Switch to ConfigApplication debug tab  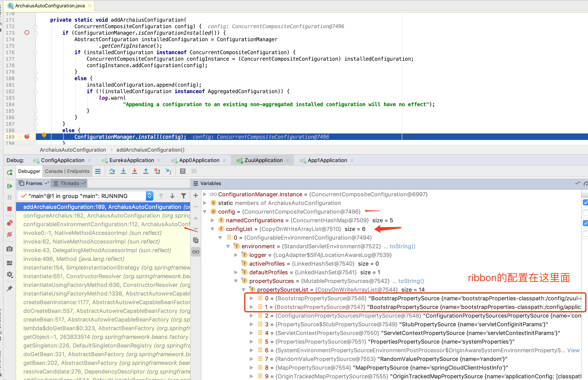tap(62, 160)
